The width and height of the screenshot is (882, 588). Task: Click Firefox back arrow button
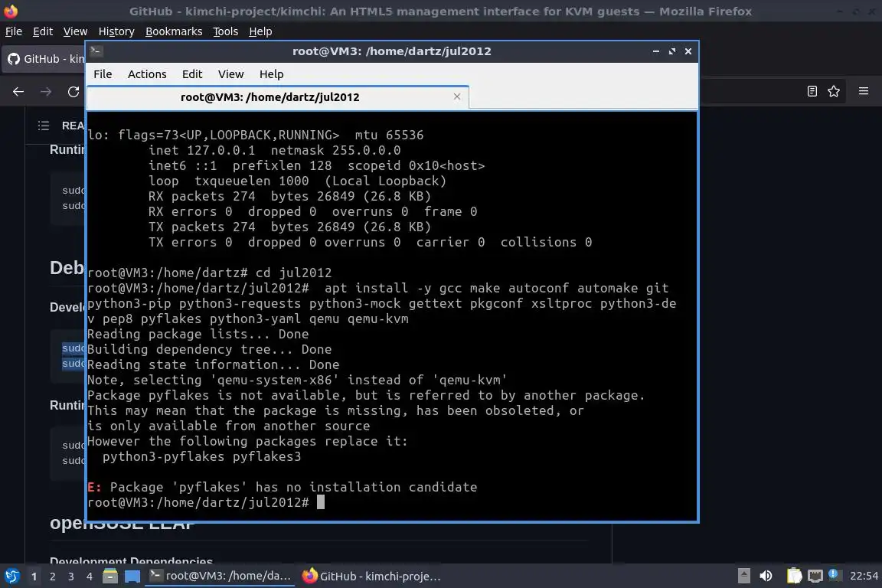pyautogui.click(x=18, y=92)
